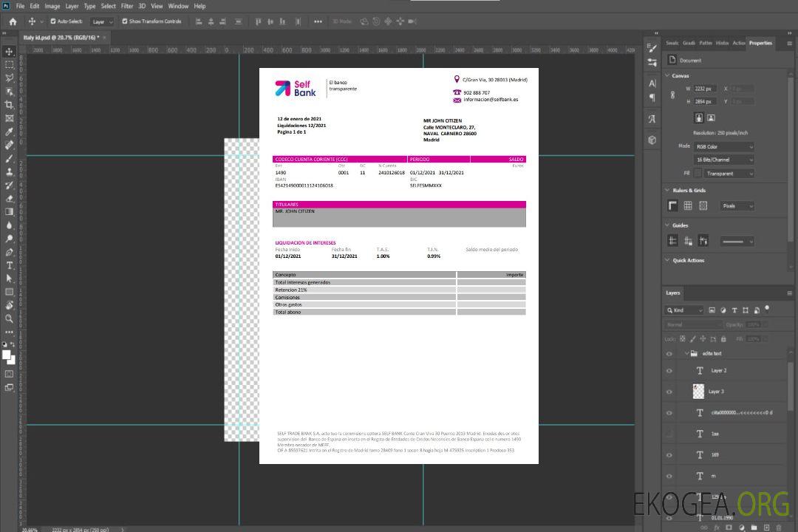Switch to the Layers panel tab

click(673, 293)
